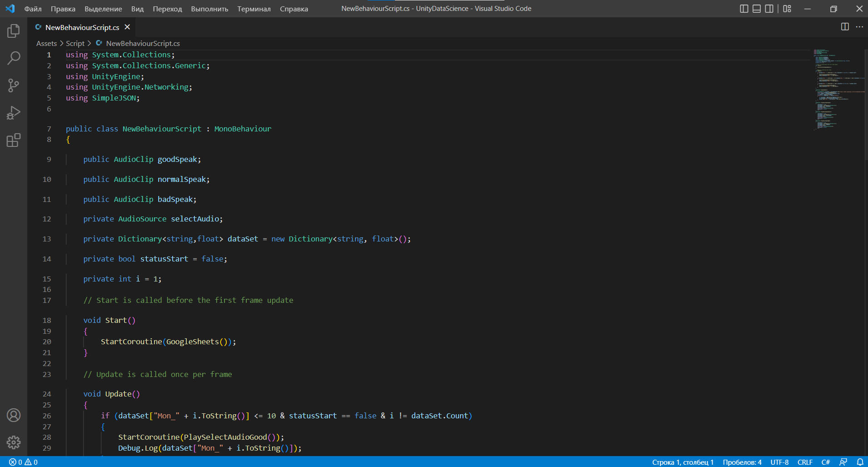Open the Search view
This screenshot has height=467, width=868.
tap(13, 58)
